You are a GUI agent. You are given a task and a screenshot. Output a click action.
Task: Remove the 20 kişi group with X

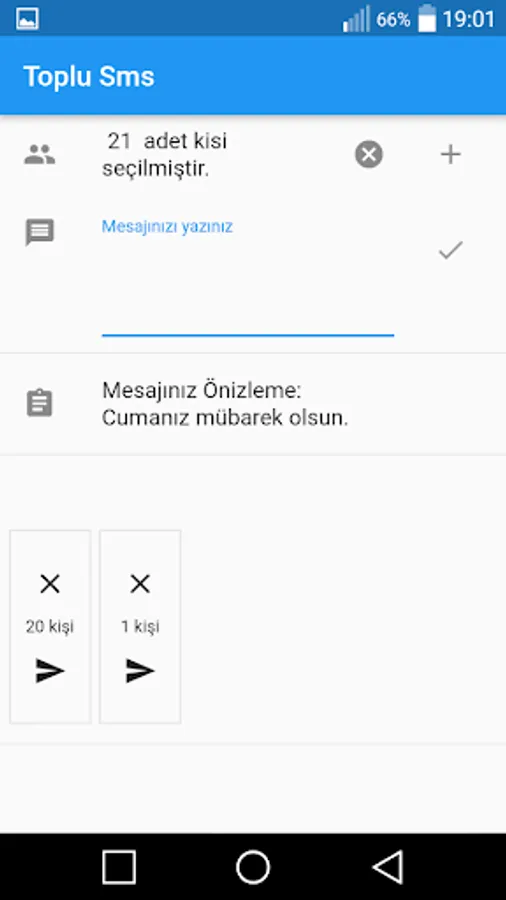tap(50, 584)
